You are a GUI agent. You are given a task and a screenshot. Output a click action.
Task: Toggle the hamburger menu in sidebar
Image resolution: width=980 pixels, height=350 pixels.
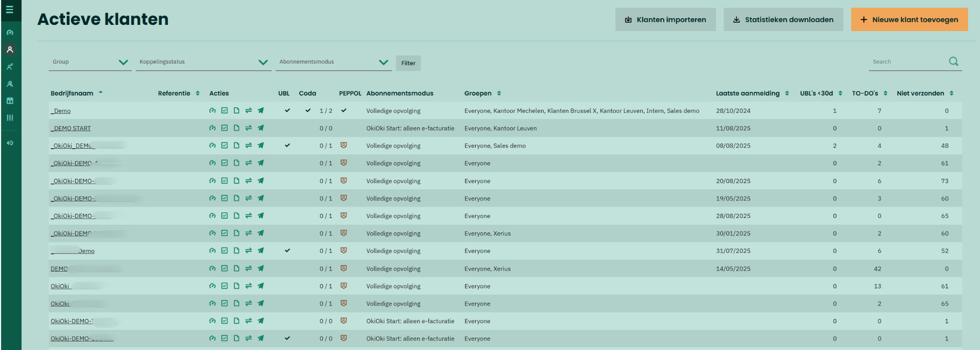(x=10, y=10)
